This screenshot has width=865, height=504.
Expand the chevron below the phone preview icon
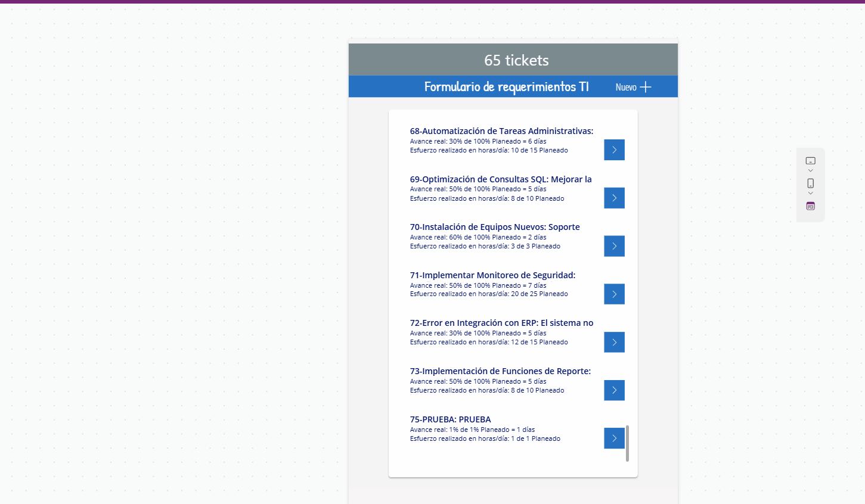coord(810,192)
